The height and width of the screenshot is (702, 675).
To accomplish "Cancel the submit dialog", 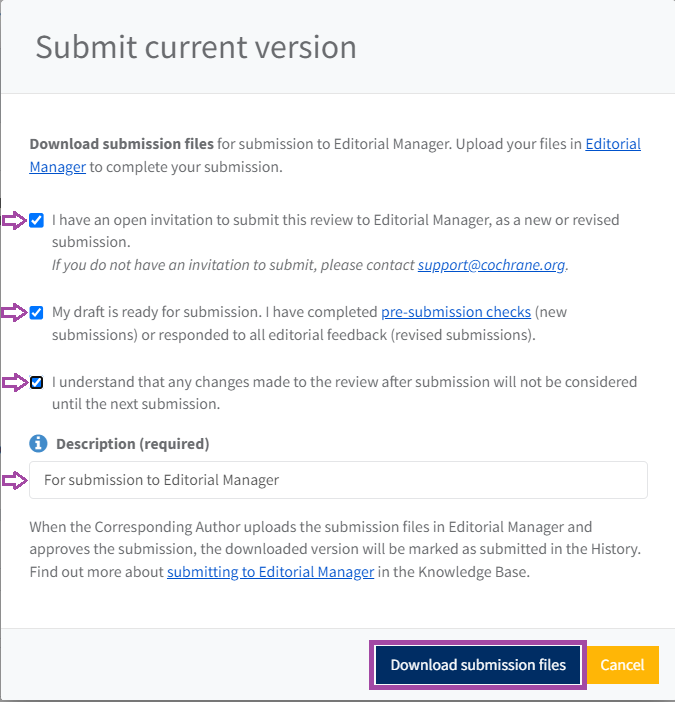I will pos(622,665).
